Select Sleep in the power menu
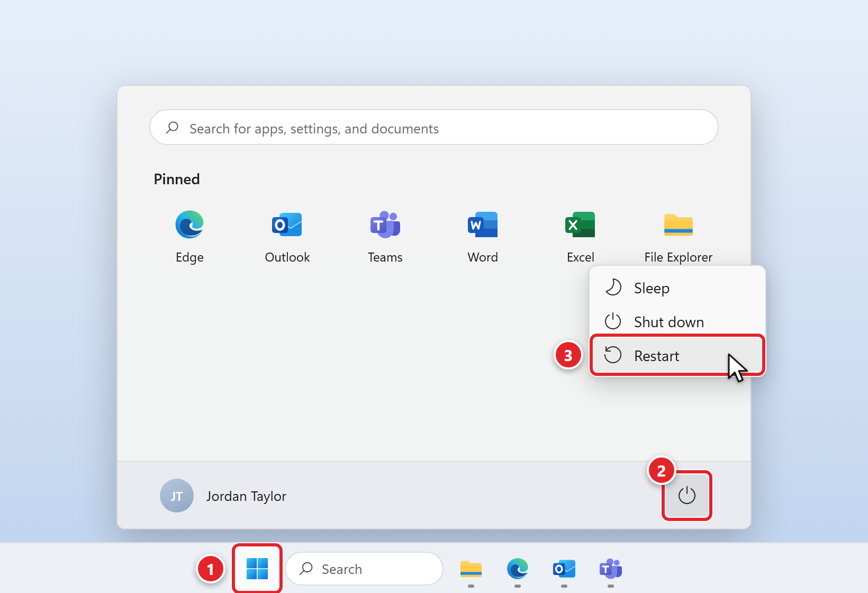This screenshot has width=868, height=593. [x=677, y=288]
